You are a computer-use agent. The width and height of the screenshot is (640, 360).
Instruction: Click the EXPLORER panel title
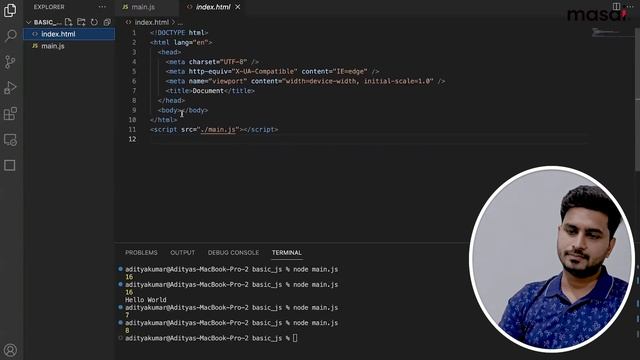(x=49, y=7)
